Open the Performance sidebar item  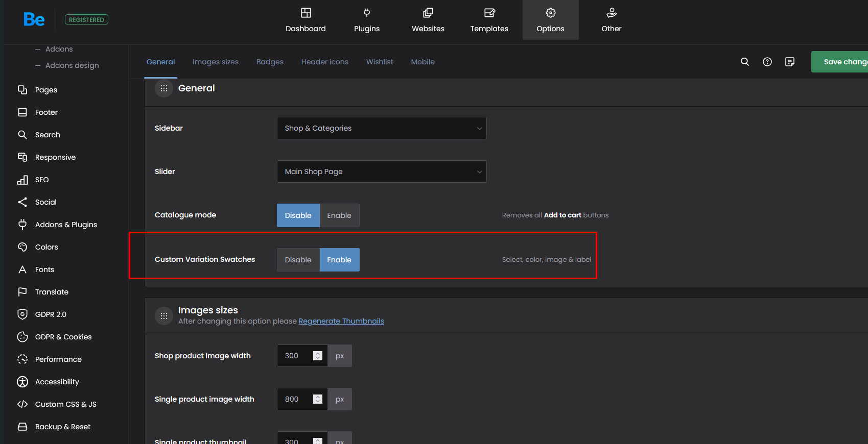pos(58,359)
